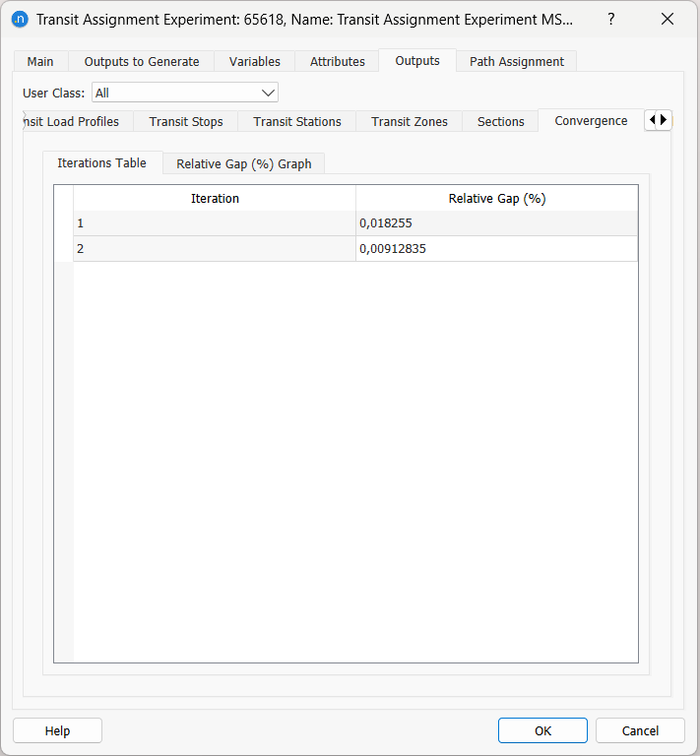Open the Outputs to Generate tab
The width and height of the screenshot is (700, 756).
[142, 61]
